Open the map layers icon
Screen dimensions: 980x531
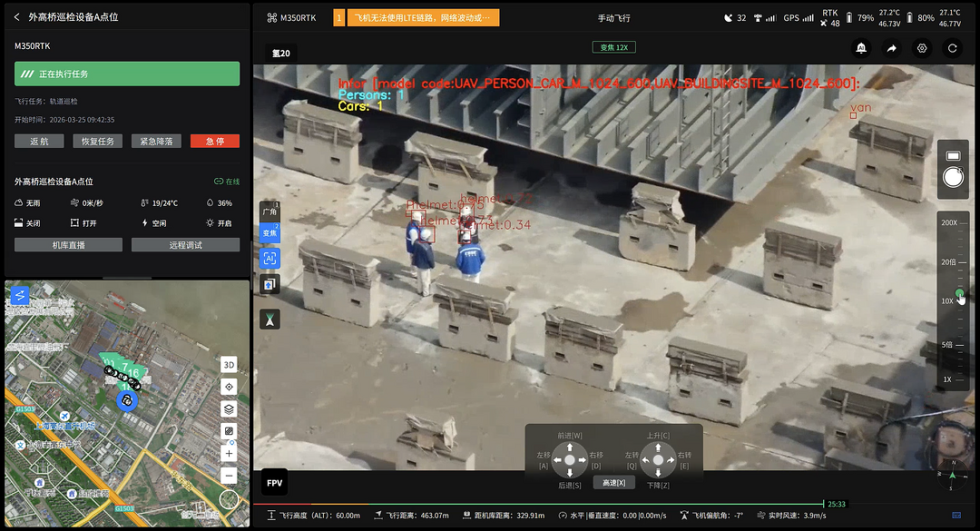230,409
